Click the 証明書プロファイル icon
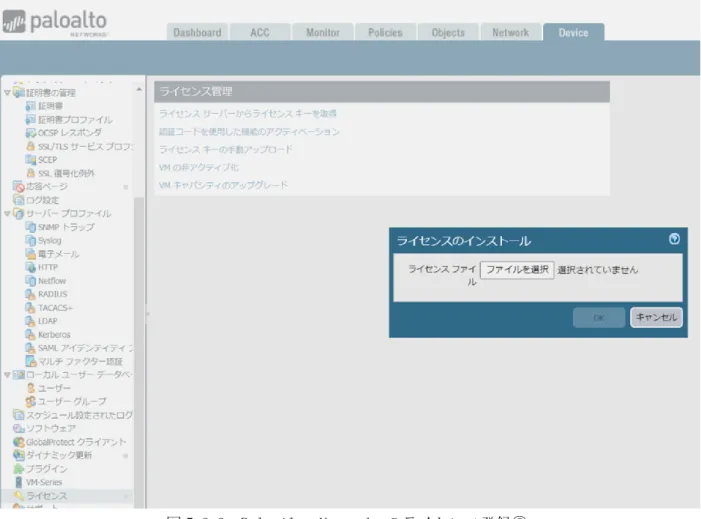Screen dimensions: 701x519 (x=30, y=119)
